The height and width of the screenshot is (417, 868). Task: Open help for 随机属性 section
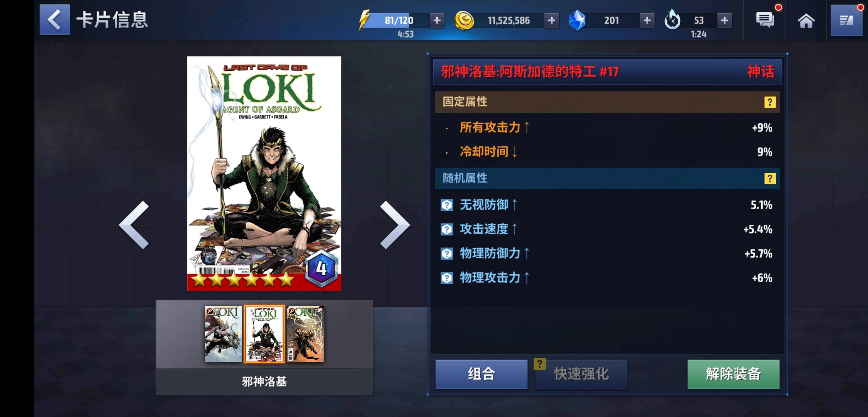[770, 178]
